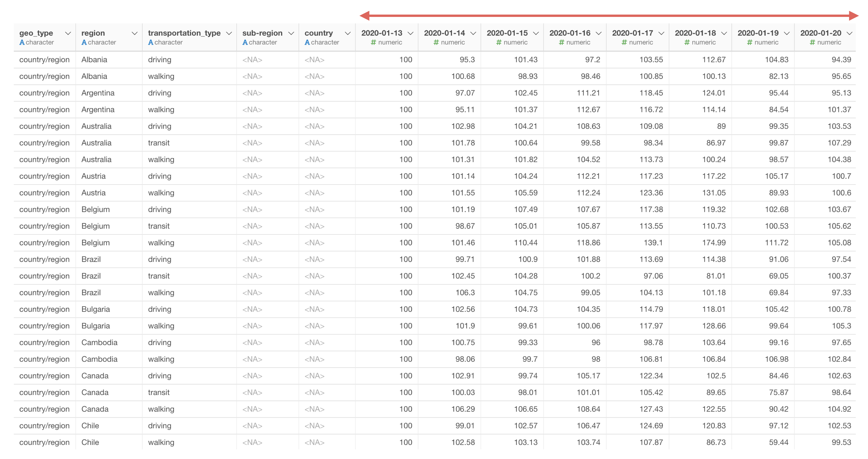Expand the region column header chevron

[x=134, y=33]
